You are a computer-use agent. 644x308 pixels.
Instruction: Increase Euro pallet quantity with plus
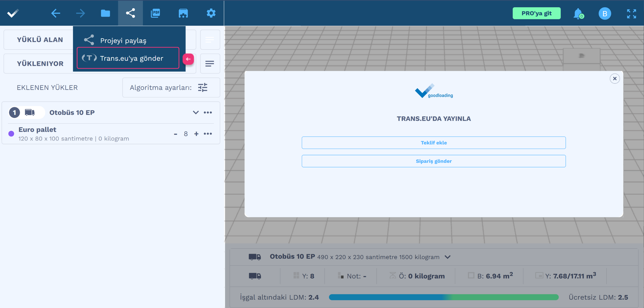click(x=196, y=134)
